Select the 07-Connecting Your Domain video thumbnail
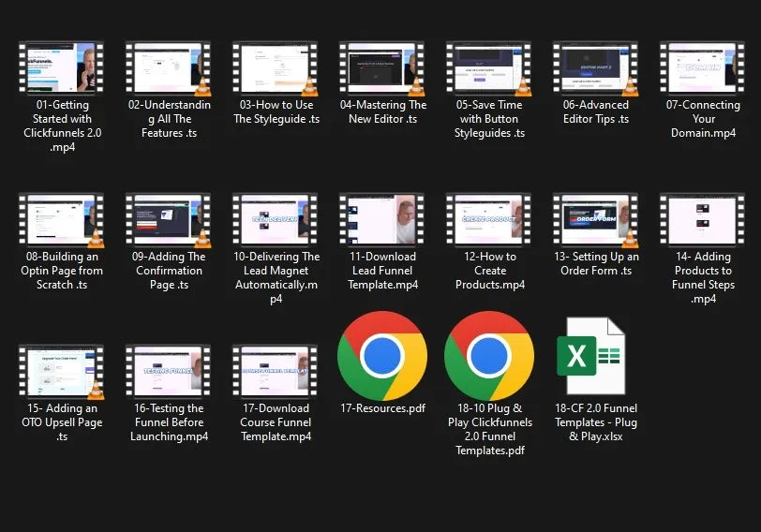Image resolution: width=761 pixels, height=532 pixels. [702, 67]
